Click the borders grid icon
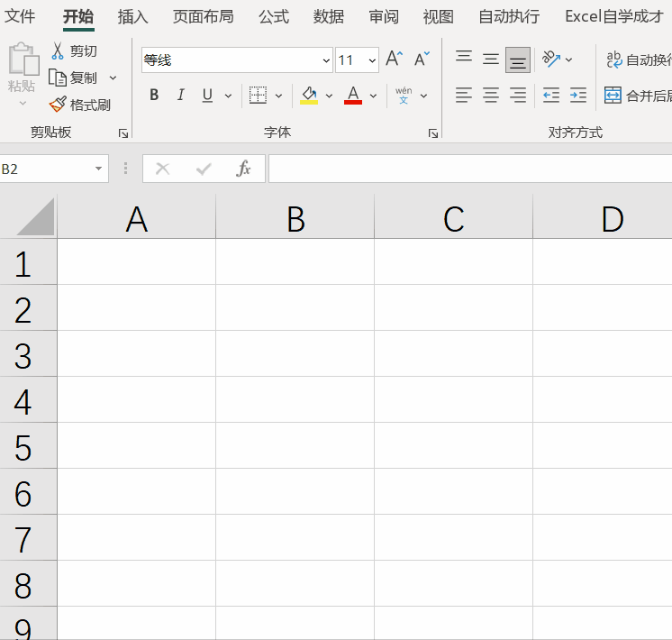The image size is (672, 640). (258, 96)
